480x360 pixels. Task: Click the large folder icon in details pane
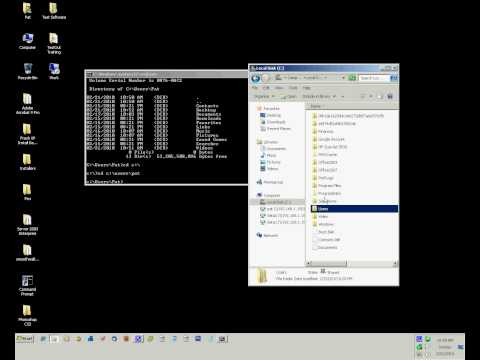pyautogui.click(x=262, y=276)
